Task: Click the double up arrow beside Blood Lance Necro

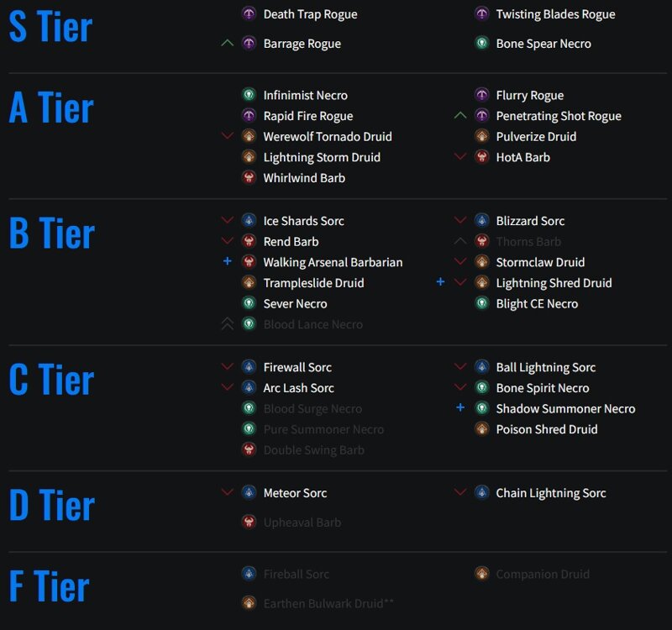Action: tap(227, 324)
